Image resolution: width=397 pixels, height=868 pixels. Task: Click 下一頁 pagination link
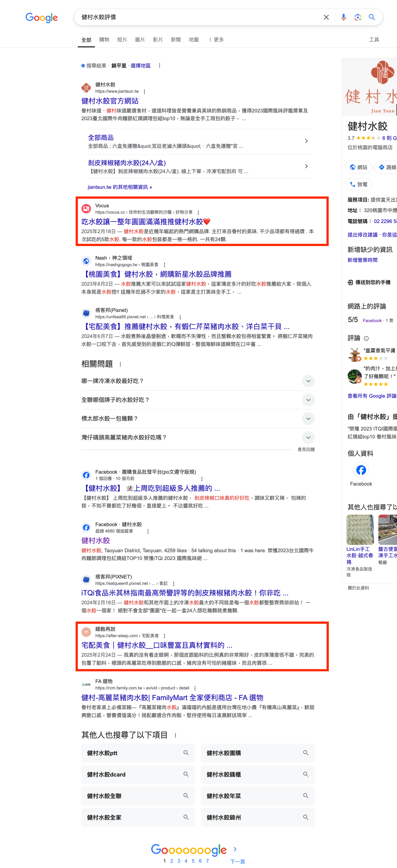pos(237,862)
